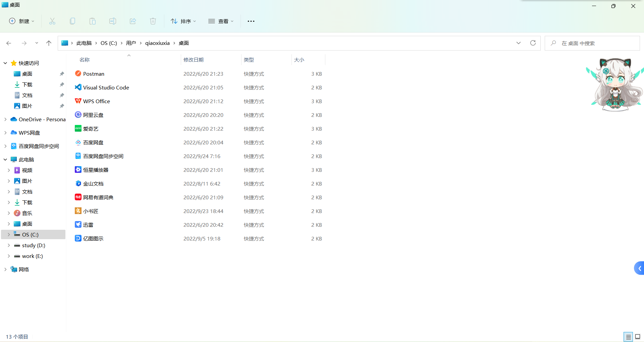Image resolution: width=644 pixels, height=342 pixels.
Task: Click the 小书匠 shortcut icon
Action: click(78, 211)
